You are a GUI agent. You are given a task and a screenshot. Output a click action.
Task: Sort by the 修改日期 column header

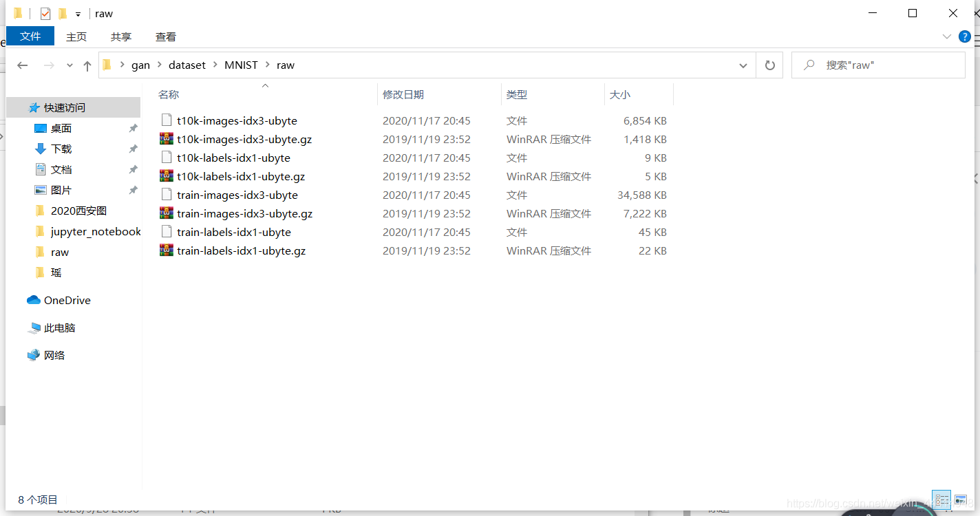[x=403, y=95]
